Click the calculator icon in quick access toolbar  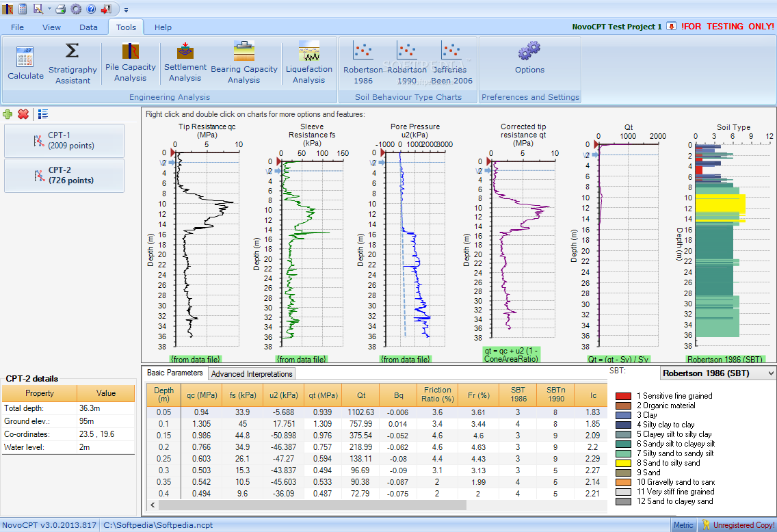(x=23, y=8)
